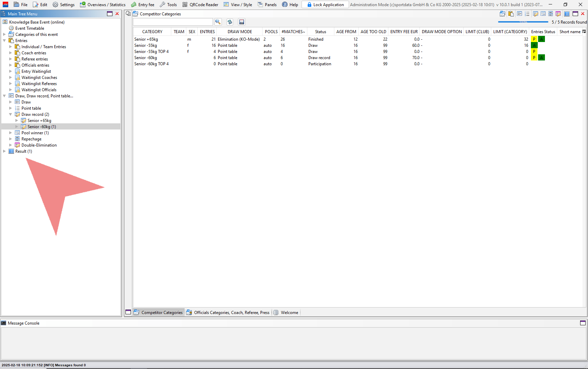Click the refresh arrows icon

[230, 22]
